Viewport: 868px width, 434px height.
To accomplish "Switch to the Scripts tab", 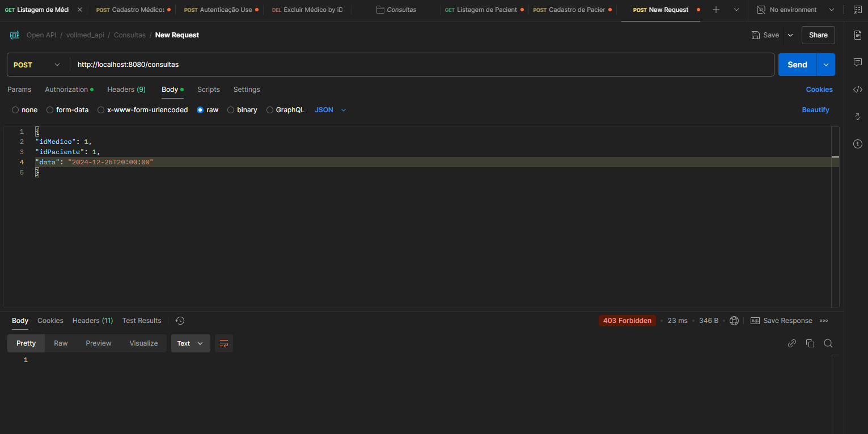I will pos(209,90).
